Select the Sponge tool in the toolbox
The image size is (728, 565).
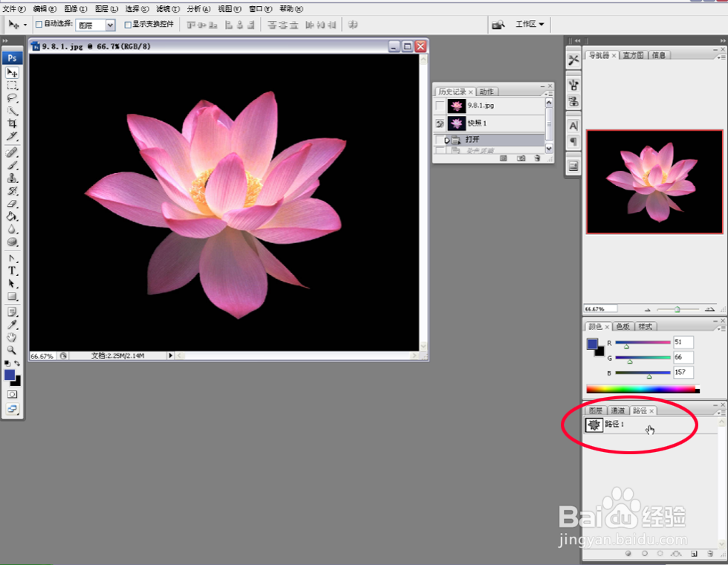pyautogui.click(x=12, y=242)
